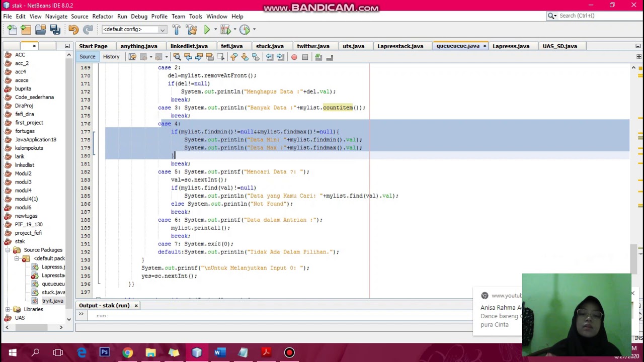The image size is (644, 362).
Task: Collapse the default package tree node
Action: [x=17, y=258]
